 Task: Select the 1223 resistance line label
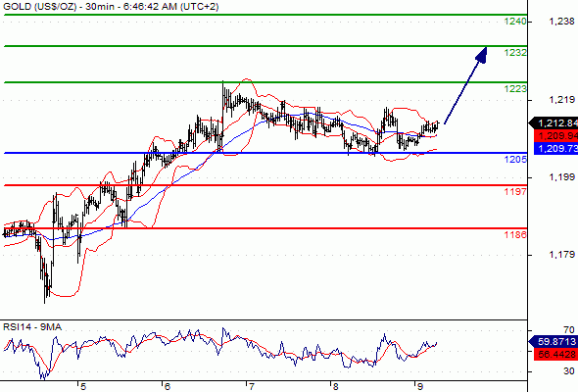(x=515, y=89)
